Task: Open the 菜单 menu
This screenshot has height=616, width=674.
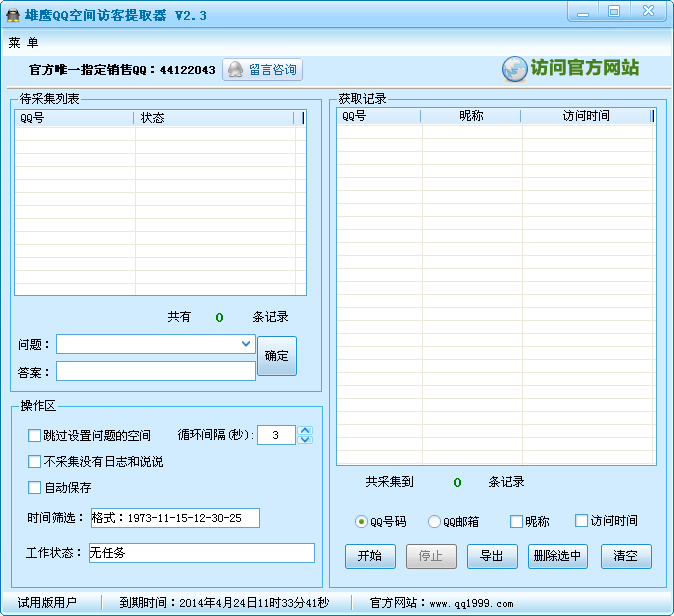Action: [x=23, y=43]
